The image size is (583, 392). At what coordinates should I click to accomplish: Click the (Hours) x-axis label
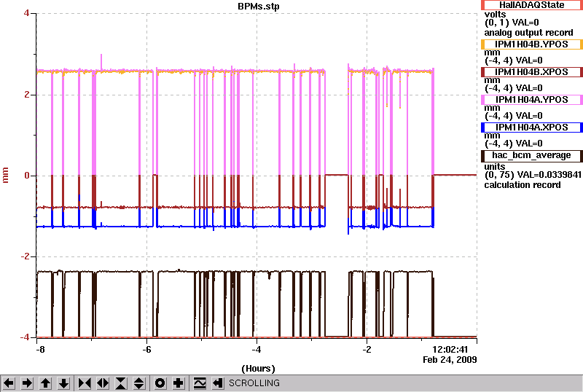pyautogui.click(x=258, y=369)
